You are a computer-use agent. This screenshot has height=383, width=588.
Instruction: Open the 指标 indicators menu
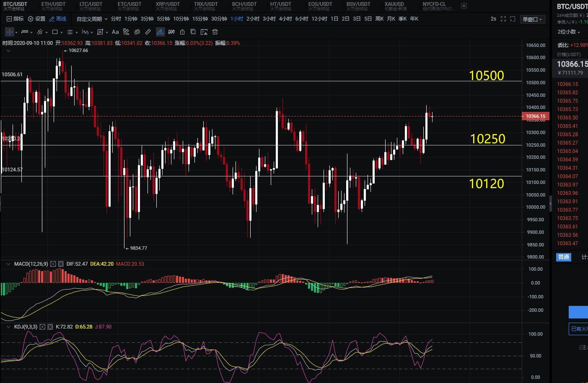tap(15, 19)
